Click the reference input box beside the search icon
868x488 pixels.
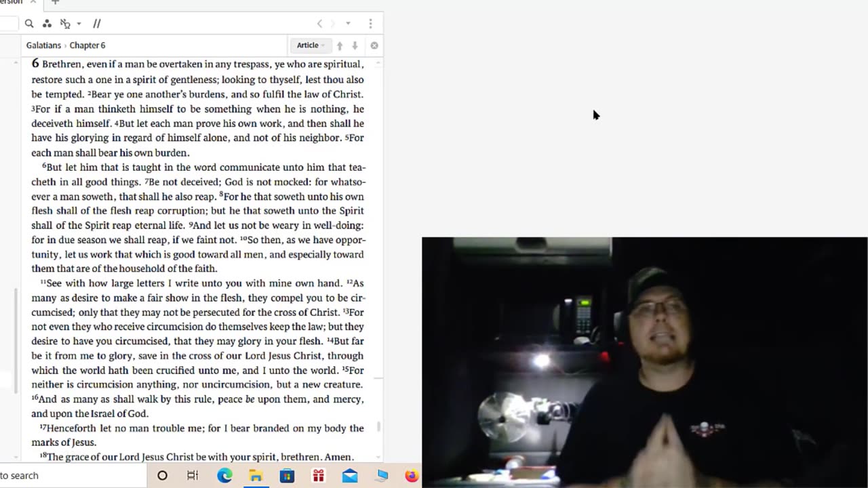pos(9,24)
